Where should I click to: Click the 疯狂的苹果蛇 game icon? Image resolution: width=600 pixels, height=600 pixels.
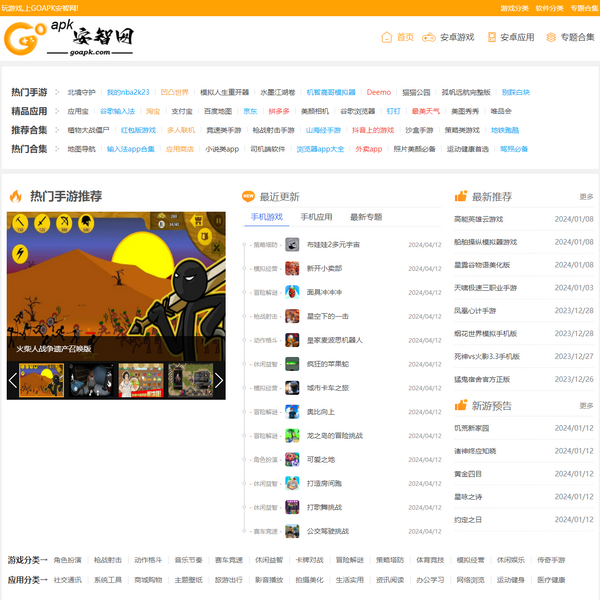pyautogui.click(x=292, y=364)
